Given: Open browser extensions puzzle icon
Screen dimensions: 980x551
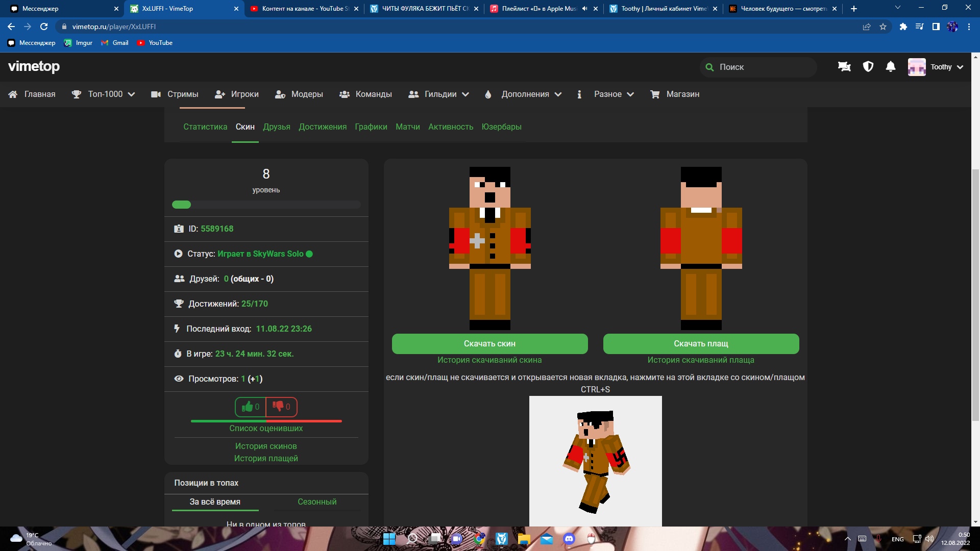Looking at the screenshot, I should (x=903, y=27).
